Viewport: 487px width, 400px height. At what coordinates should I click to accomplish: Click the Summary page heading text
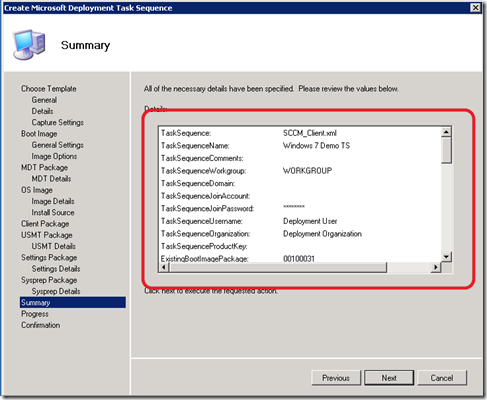(x=85, y=45)
